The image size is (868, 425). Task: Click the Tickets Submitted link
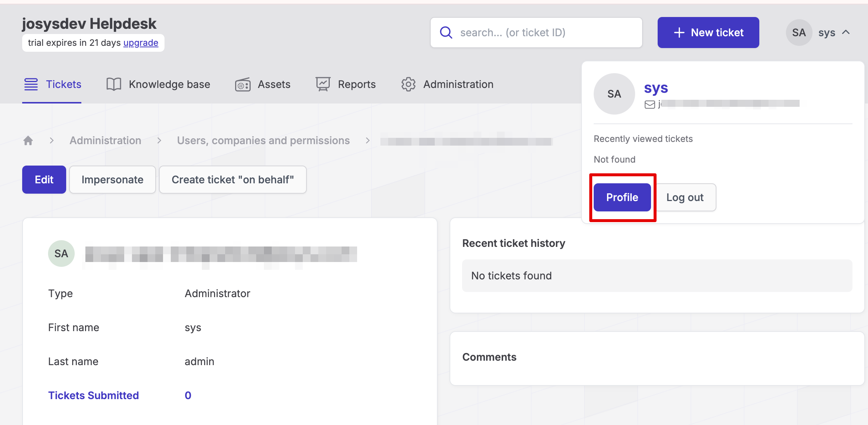(x=94, y=395)
